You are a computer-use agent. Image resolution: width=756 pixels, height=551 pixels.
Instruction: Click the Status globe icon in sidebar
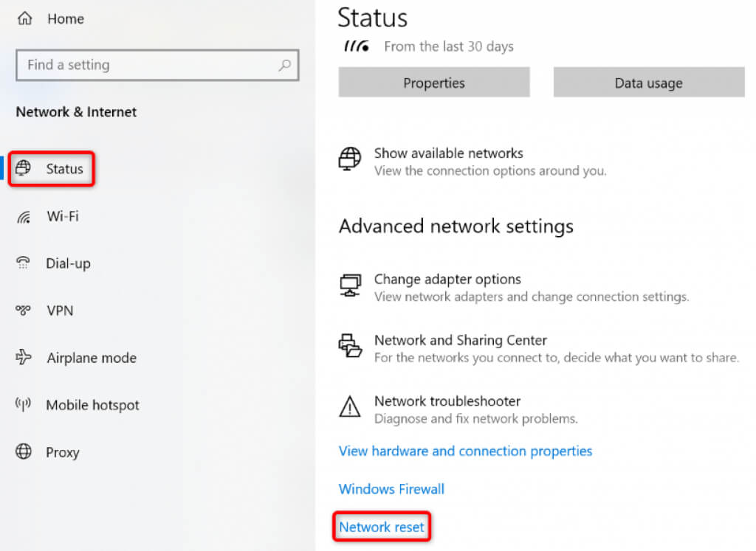pos(24,169)
